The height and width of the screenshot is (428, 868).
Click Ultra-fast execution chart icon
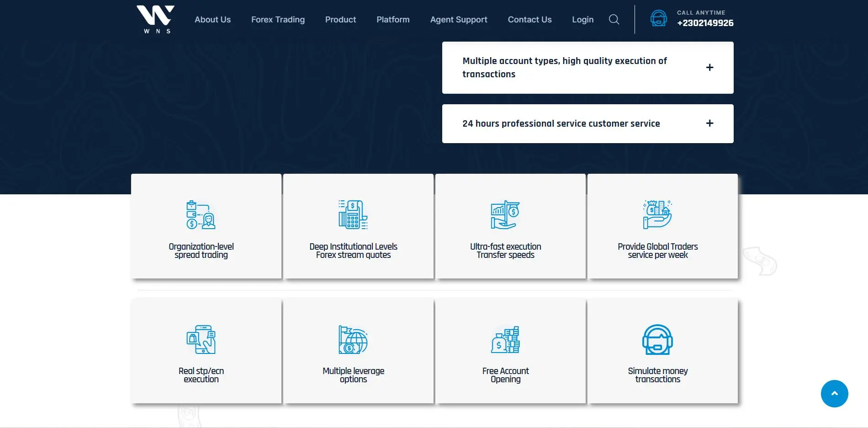point(505,214)
